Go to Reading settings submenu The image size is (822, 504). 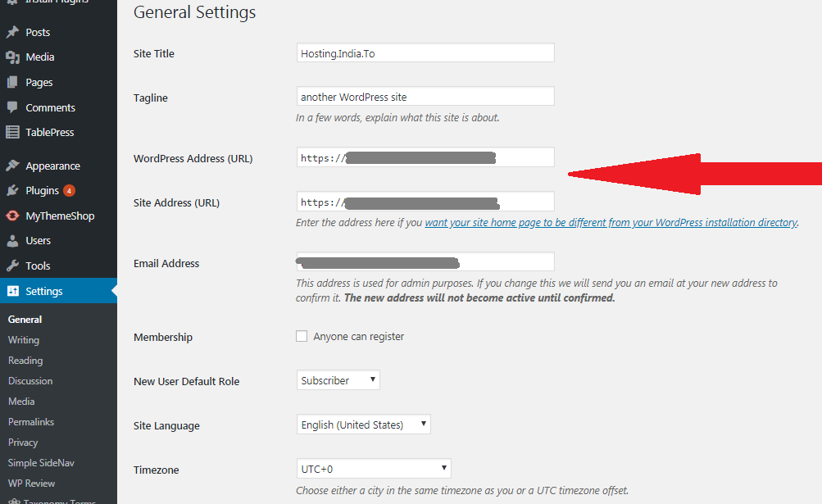click(25, 361)
